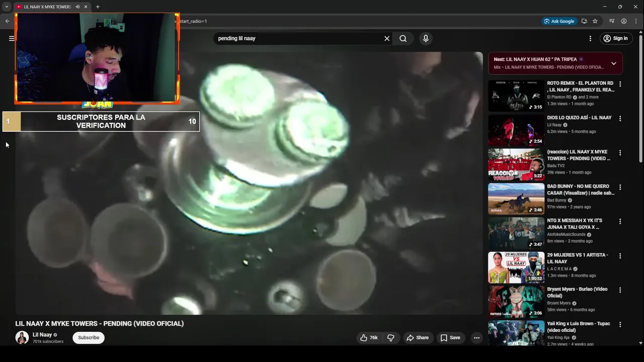Sign in to YouTube

pyautogui.click(x=616, y=38)
